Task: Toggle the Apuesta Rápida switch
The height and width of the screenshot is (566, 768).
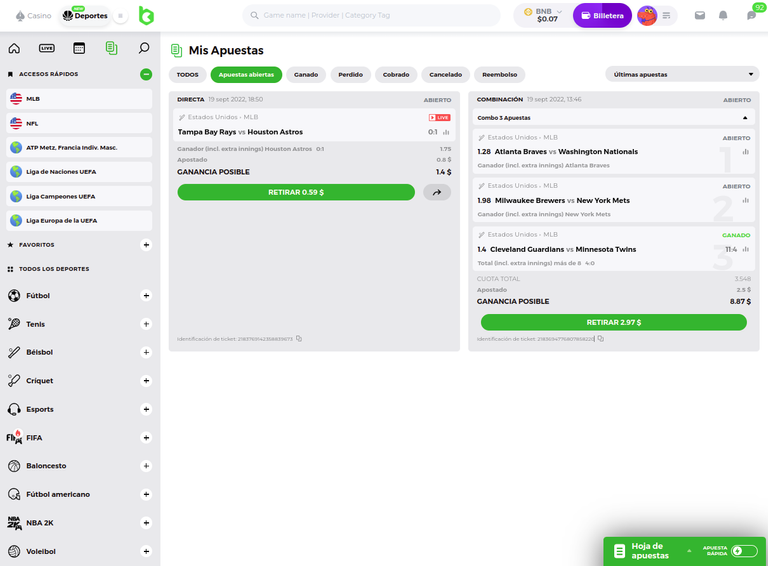Action: click(744, 551)
